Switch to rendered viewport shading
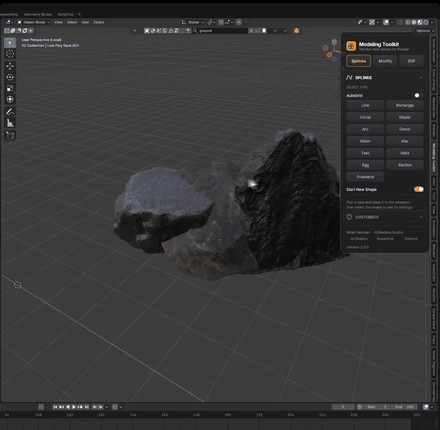The height and width of the screenshot is (430, 440). pos(426,22)
